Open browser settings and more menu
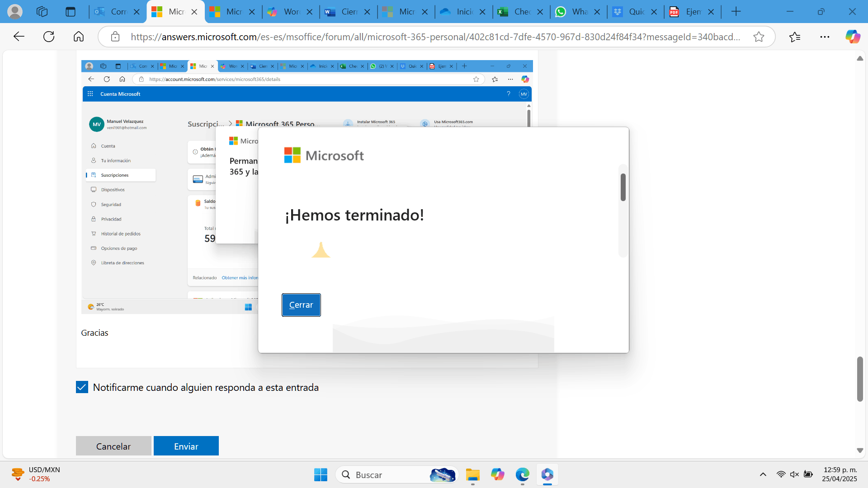 825,37
